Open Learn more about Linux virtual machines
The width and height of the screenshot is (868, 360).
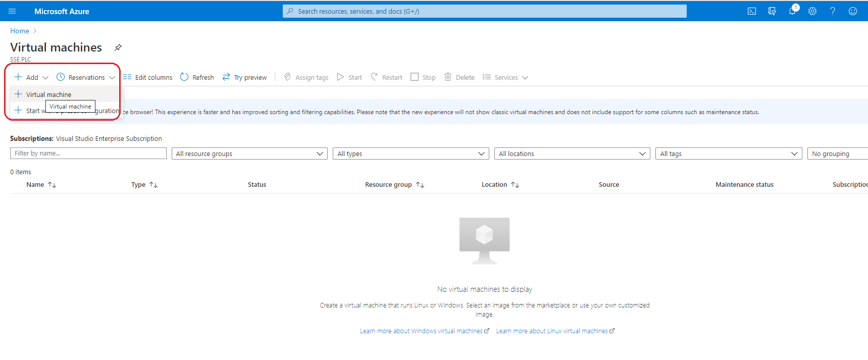(x=555, y=331)
